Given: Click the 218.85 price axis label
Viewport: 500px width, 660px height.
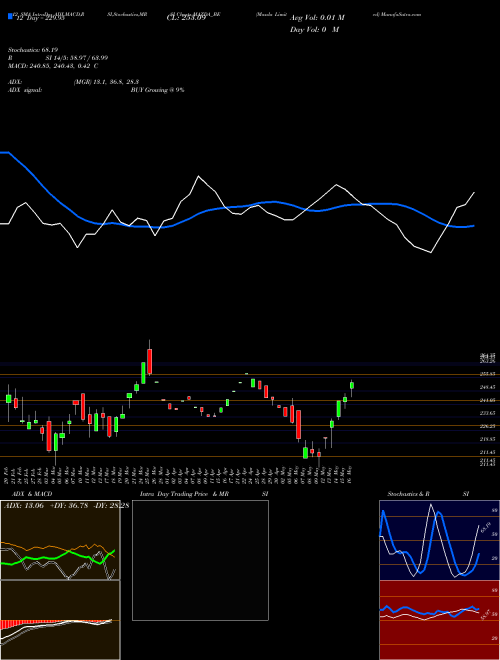Looking at the screenshot, I should (x=488, y=439).
